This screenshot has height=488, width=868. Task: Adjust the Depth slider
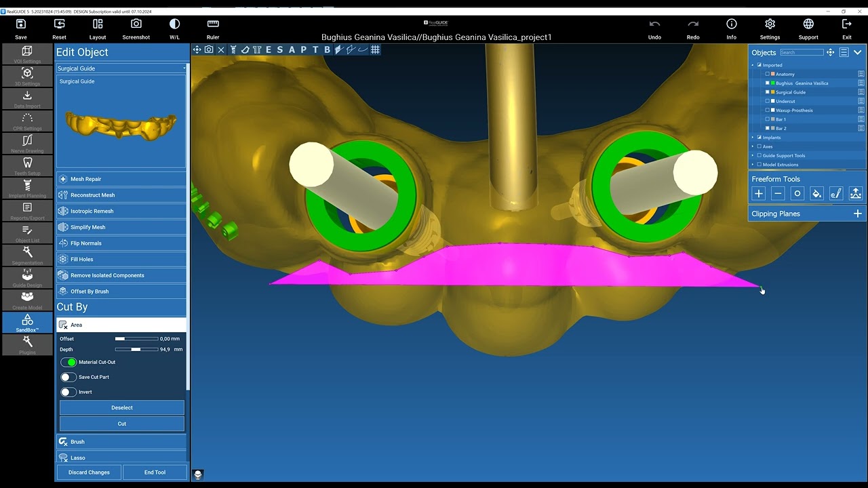136,349
